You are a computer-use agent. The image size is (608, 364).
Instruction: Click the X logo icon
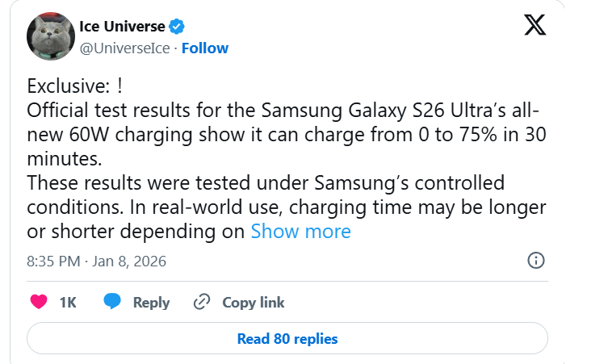pyautogui.click(x=534, y=27)
